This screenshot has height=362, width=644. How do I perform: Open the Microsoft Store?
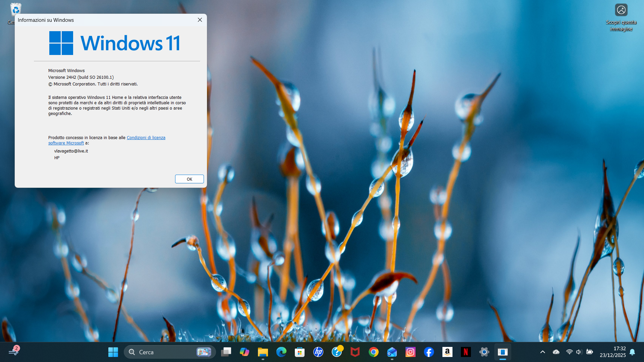tap(300, 352)
